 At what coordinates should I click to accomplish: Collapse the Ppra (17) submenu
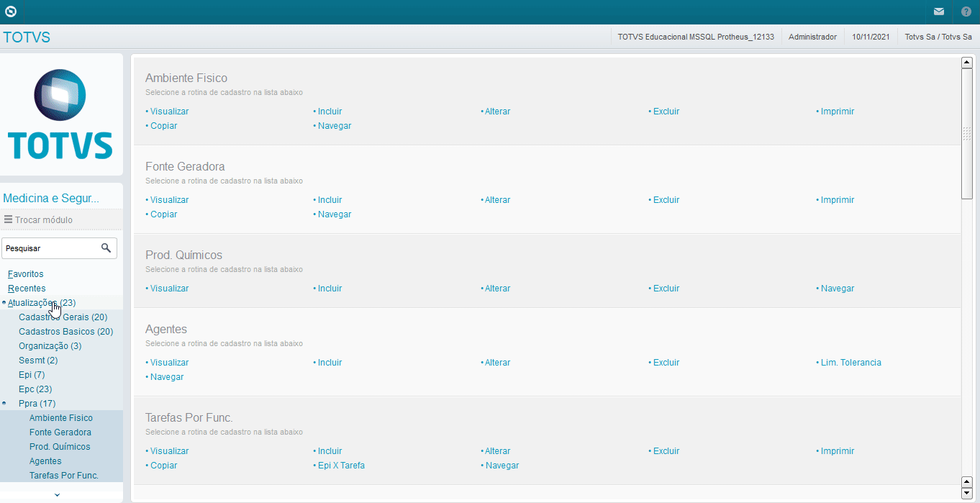click(37, 404)
